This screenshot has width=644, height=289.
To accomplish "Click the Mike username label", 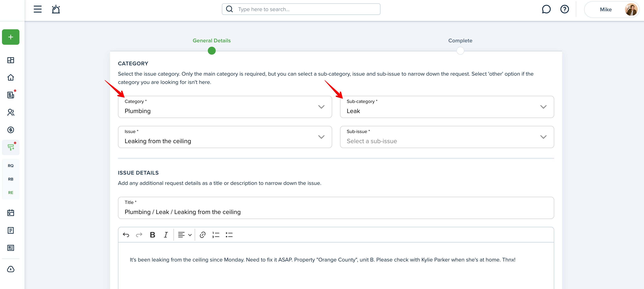I will click(x=606, y=10).
